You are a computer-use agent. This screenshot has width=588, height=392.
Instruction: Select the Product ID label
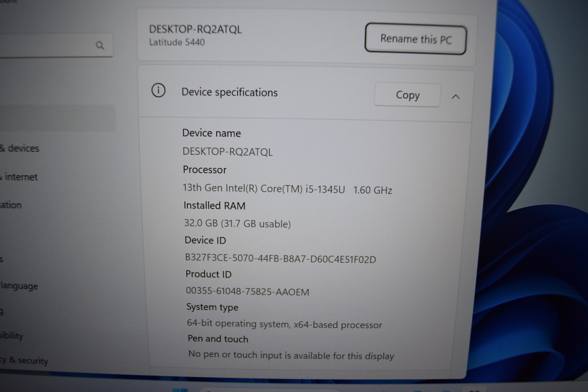(x=209, y=274)
